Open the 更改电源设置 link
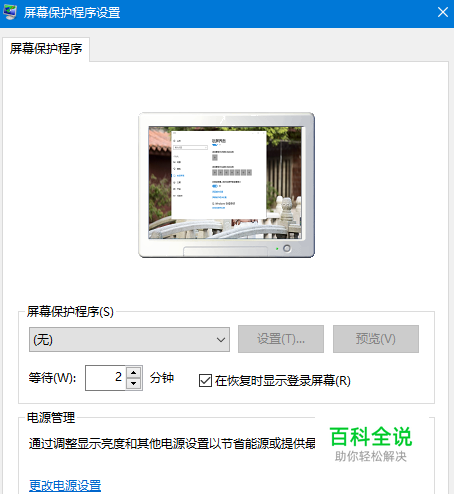454x494 pixels. 65,486
